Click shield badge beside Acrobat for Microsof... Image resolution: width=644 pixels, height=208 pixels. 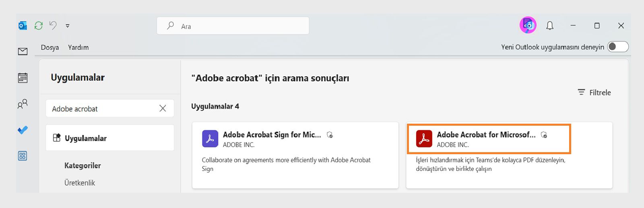544,135
